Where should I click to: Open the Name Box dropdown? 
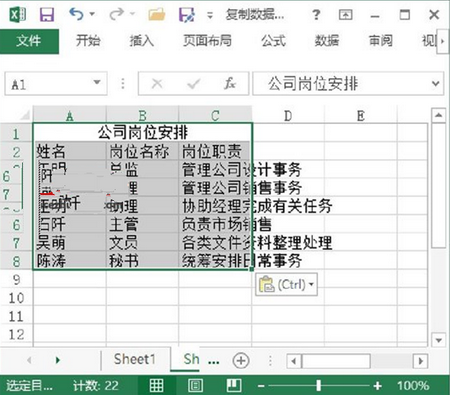click(x=97, y=82)
